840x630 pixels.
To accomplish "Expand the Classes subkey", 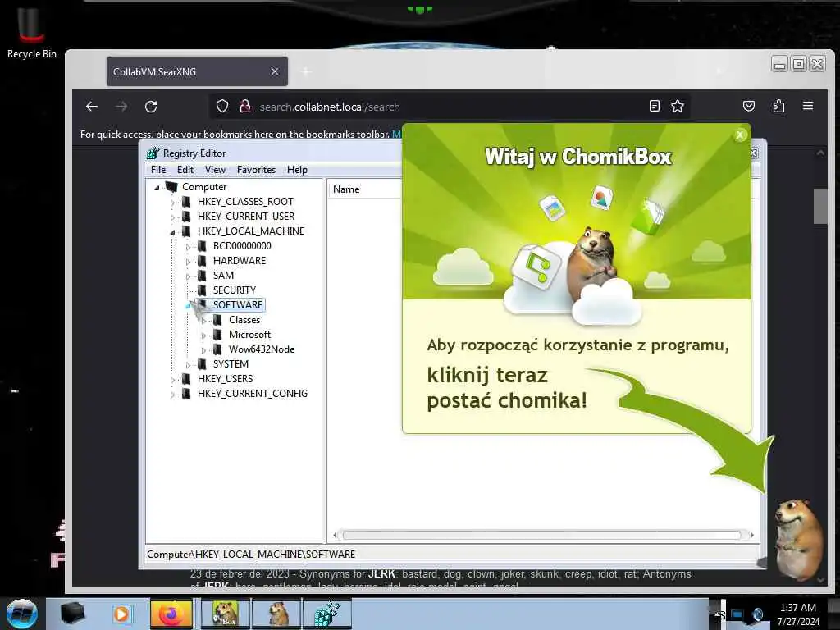I will tap(203, 321).
